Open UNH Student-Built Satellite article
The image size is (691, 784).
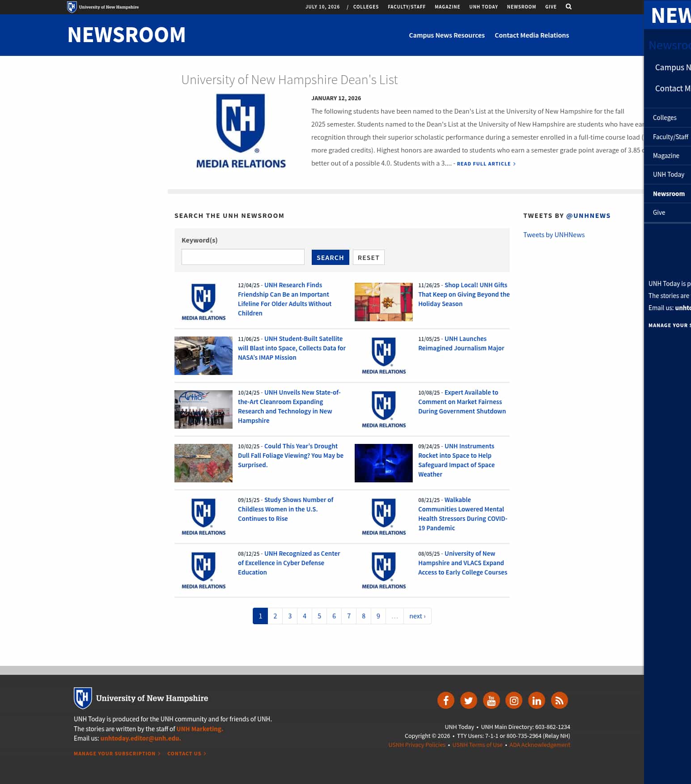coord(292,348)
